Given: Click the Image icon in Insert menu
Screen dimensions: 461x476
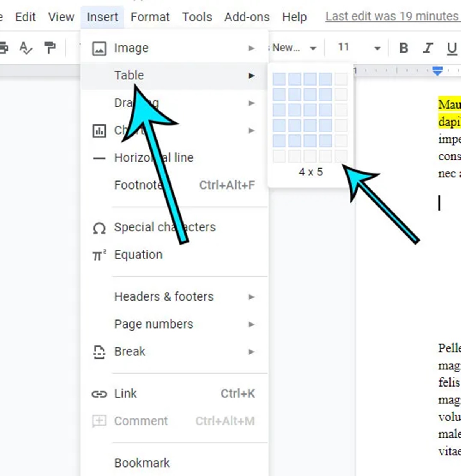Looking at the screenshot, I should click(x=99, y=48).
